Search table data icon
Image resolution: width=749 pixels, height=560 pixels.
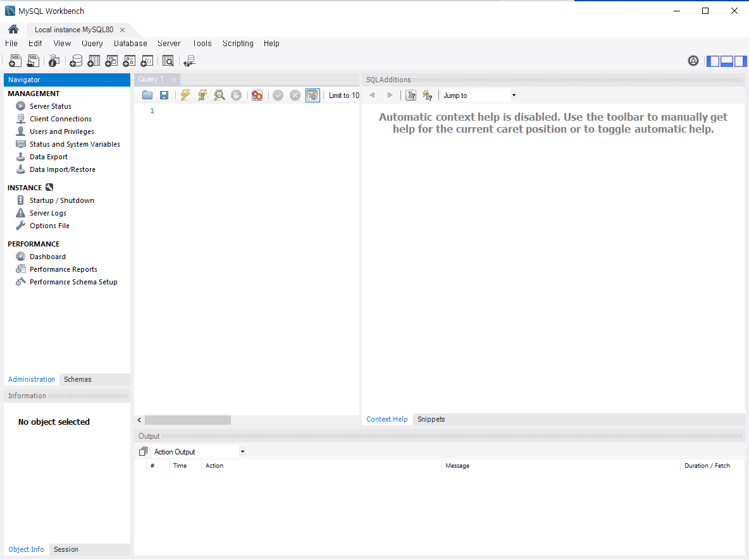[x=168, y=61]
